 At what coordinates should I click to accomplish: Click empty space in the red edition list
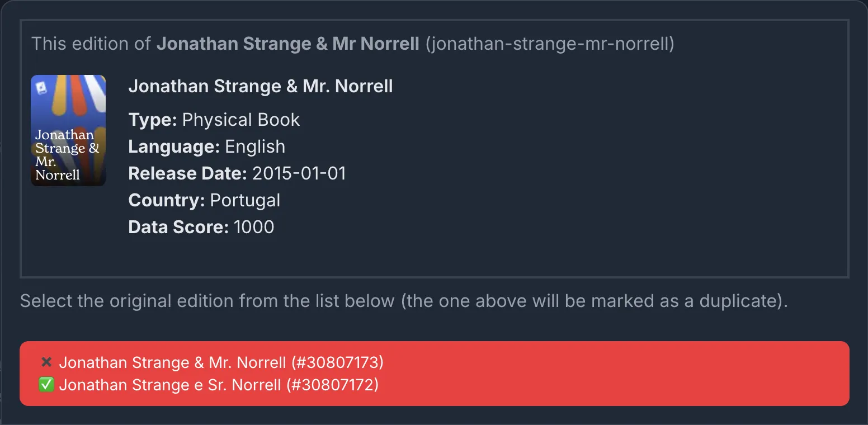coord(615,374)
